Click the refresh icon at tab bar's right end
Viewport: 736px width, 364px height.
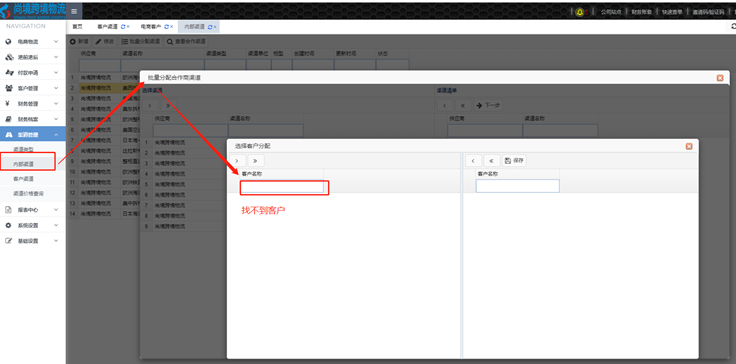(733, 27)
